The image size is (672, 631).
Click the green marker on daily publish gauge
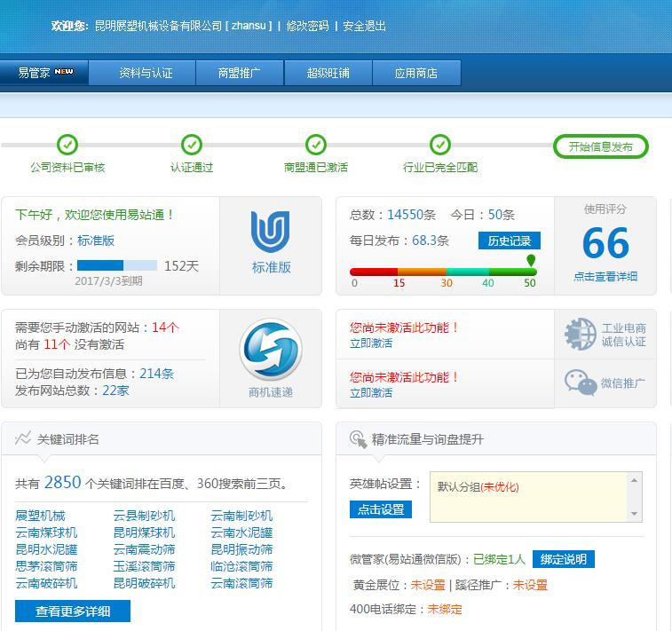coord(531,261)
